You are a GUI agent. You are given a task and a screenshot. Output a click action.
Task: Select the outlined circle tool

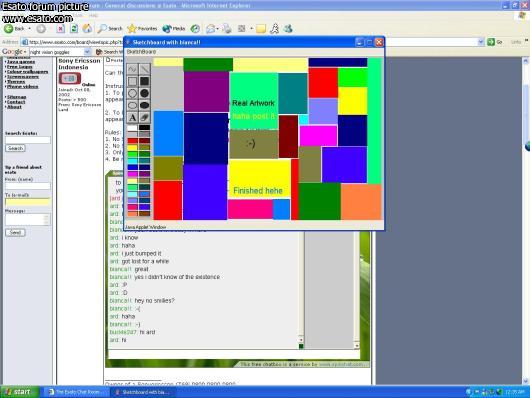coord(132,94)
